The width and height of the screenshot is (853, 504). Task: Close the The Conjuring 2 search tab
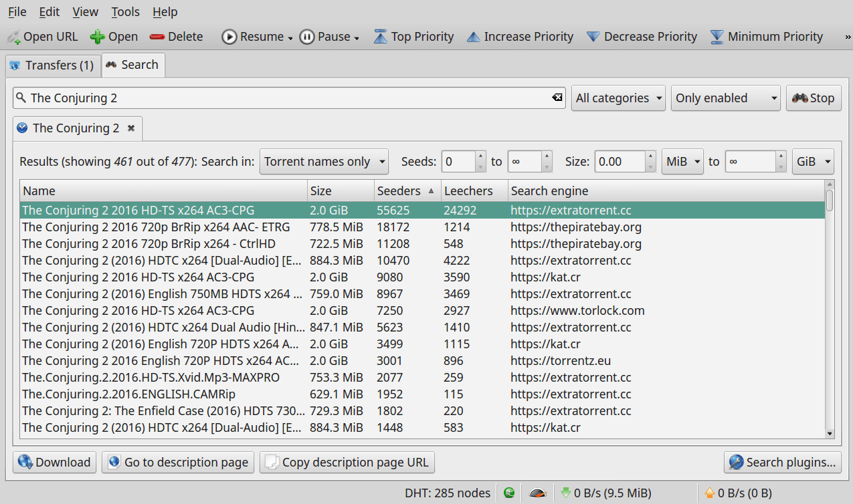click(131, 128)
